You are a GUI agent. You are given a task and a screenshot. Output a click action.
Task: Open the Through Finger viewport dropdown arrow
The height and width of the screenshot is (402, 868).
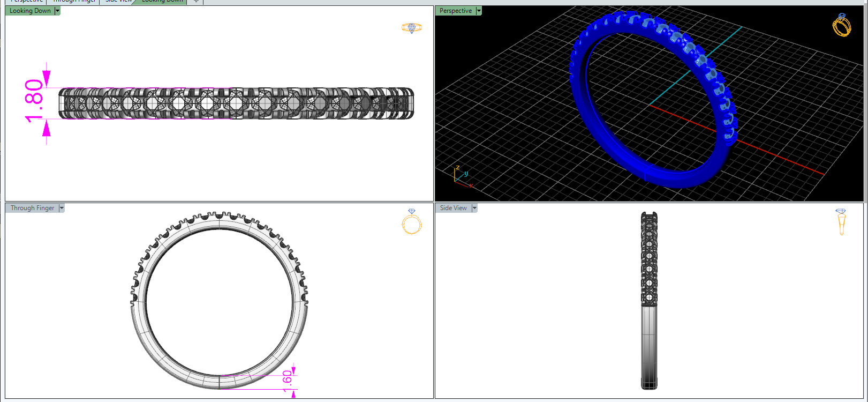tap(62, 208)
